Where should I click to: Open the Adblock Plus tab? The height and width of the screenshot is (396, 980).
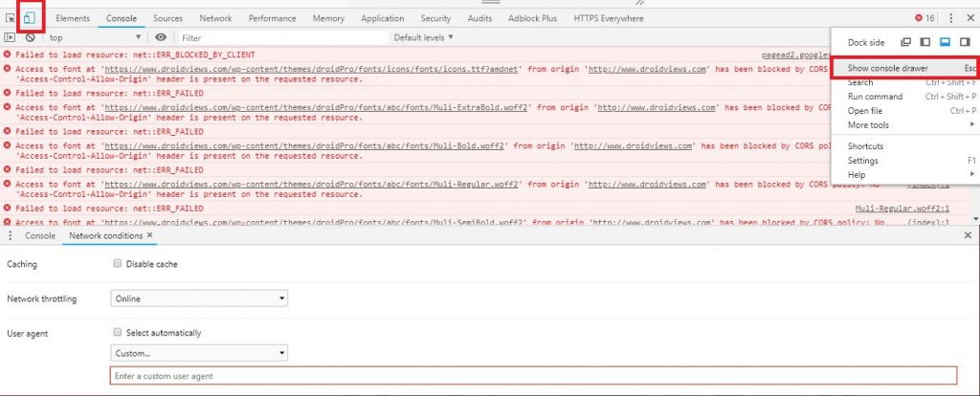[x=532, y=18]
